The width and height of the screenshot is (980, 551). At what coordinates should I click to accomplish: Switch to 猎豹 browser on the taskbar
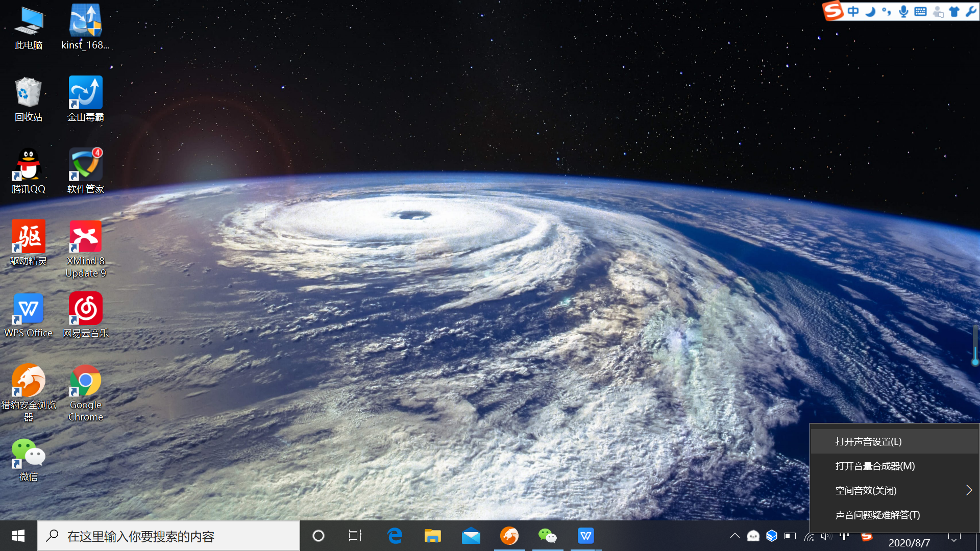pyautogui.click(x=509, y=536)
